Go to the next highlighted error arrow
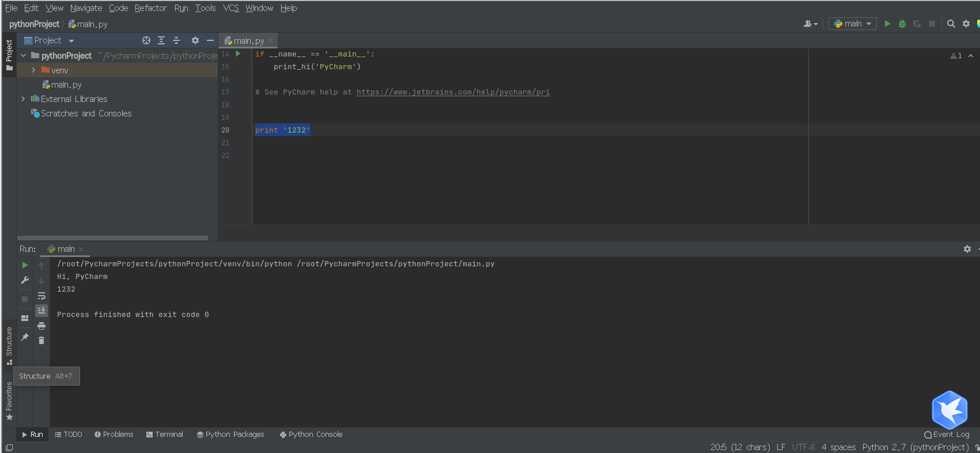 coord(971,56)
